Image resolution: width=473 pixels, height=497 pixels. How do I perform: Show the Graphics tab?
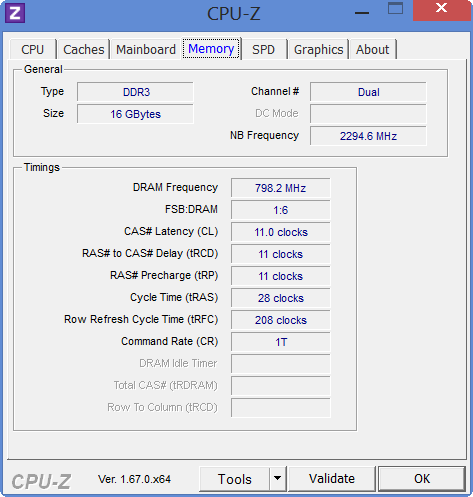[x=318, y=50]
